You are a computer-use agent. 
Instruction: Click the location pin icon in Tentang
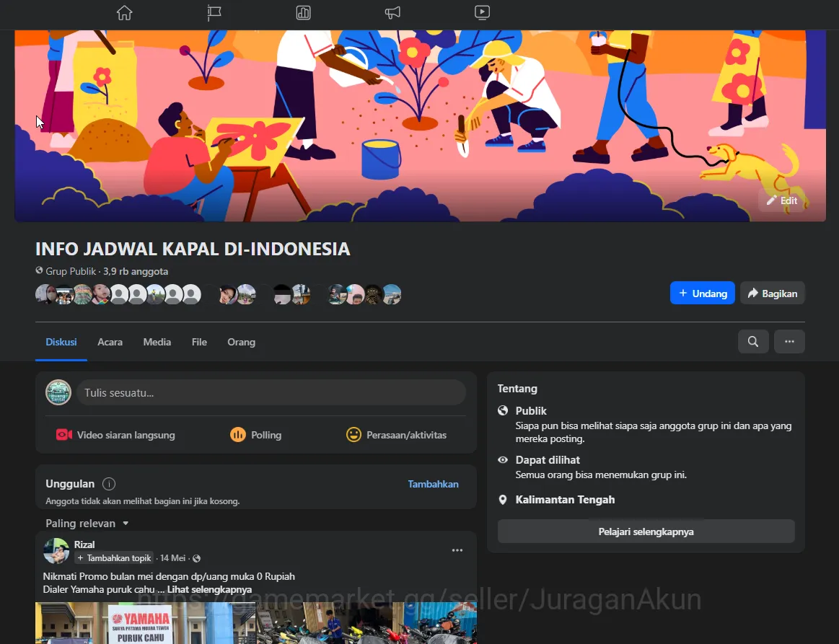point(502,500)
